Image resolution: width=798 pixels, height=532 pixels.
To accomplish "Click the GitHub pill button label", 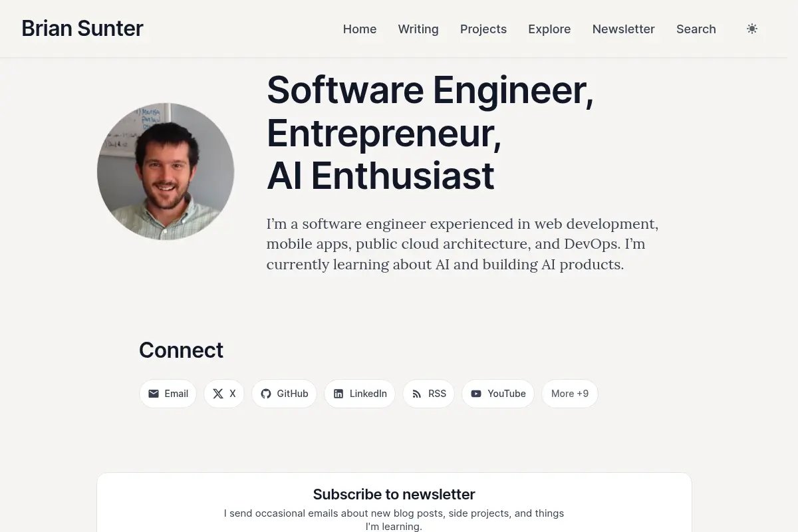I will pos(293,394).
